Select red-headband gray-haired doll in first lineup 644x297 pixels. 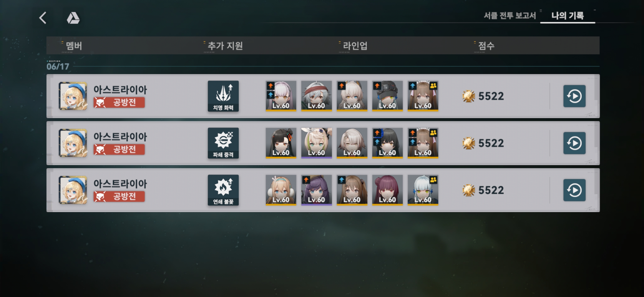316,96
